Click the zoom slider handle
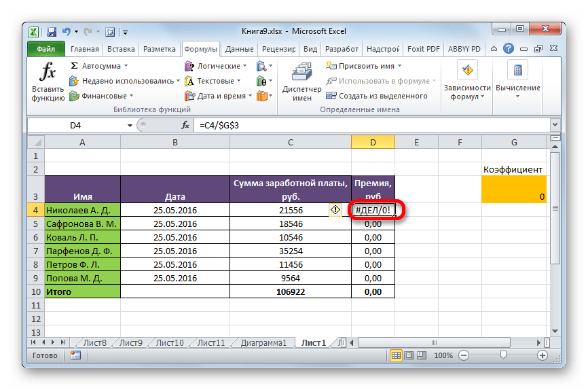Screen dimensions: 588x390 click(502, 355)
